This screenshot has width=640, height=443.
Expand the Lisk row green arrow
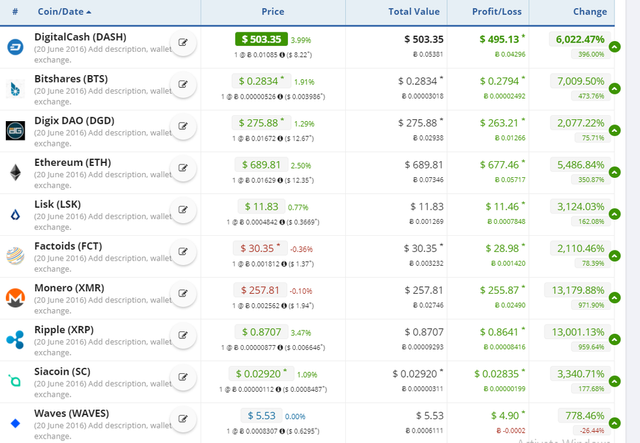[614, 214]
